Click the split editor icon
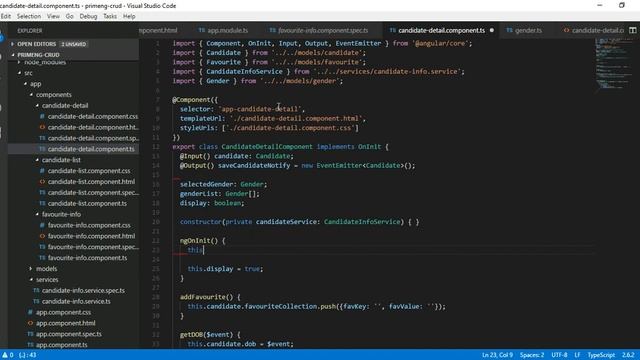 click(x=632, y=30)
